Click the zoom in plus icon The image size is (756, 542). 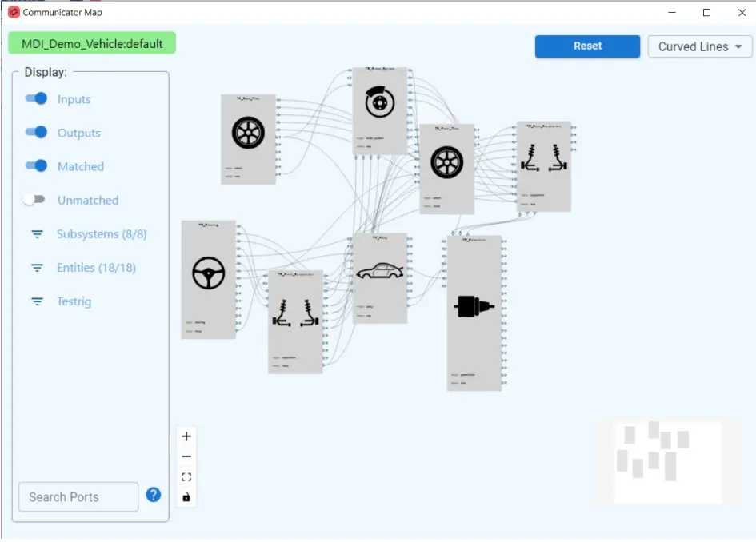[x=186, y=436]
